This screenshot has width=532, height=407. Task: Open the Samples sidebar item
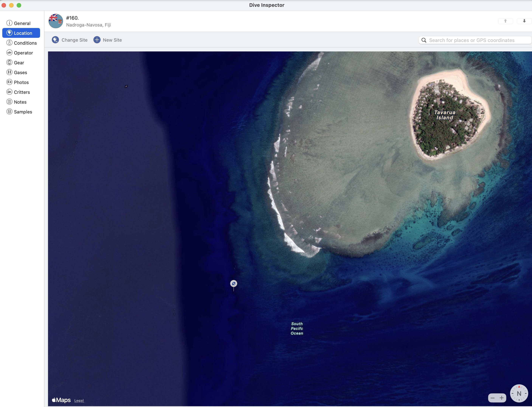(x=23, y=112)
